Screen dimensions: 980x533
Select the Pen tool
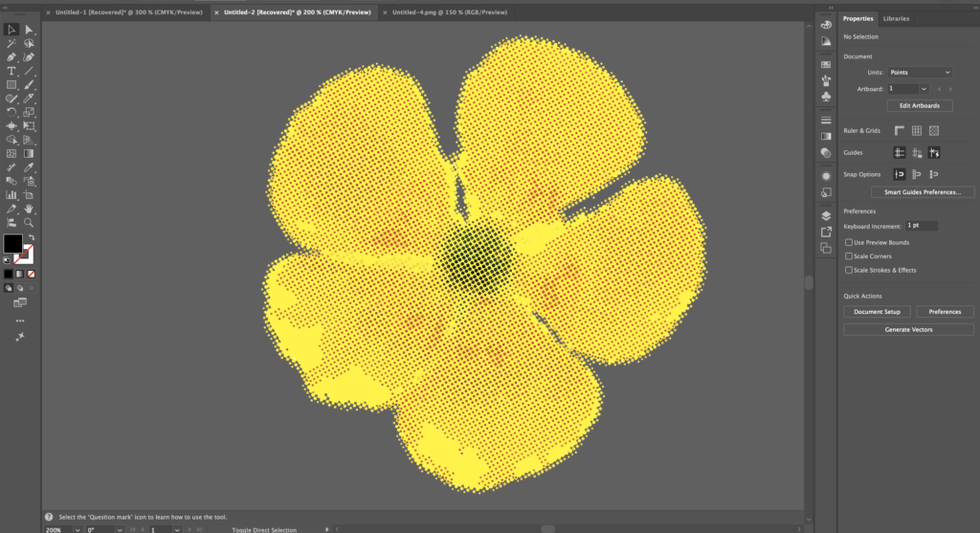click(11, 57)
